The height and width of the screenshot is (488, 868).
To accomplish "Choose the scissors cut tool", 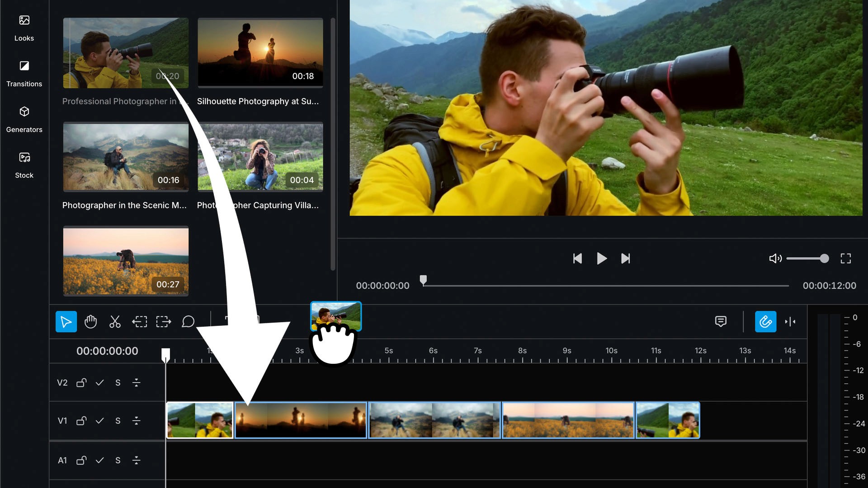I will (115, 322).
